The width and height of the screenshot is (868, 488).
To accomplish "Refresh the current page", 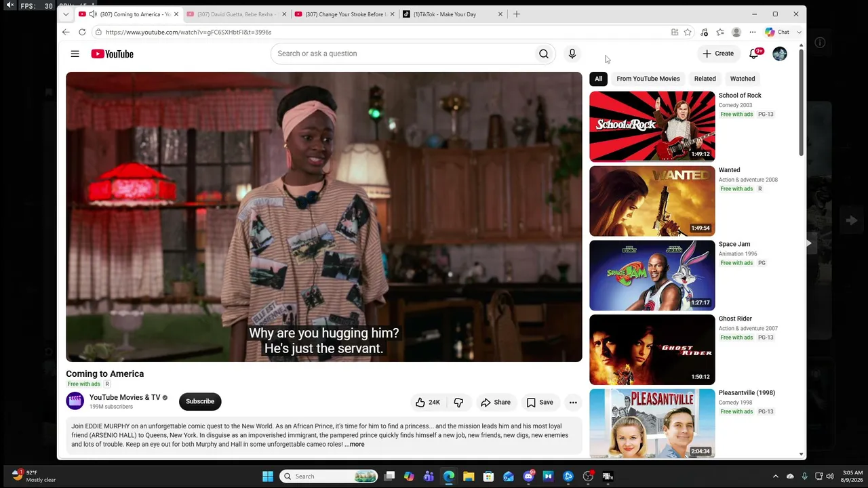I will point(82,32).
